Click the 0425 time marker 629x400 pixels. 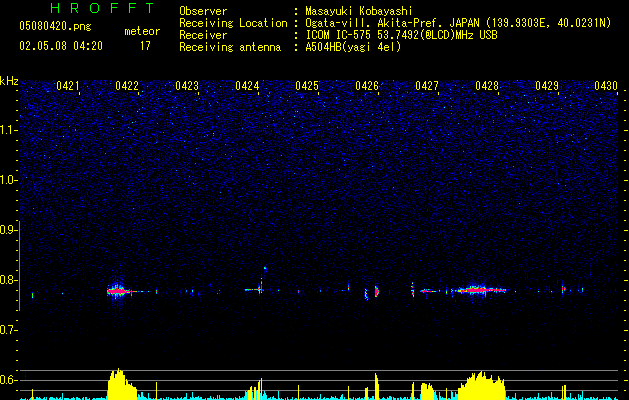(307, 85)
